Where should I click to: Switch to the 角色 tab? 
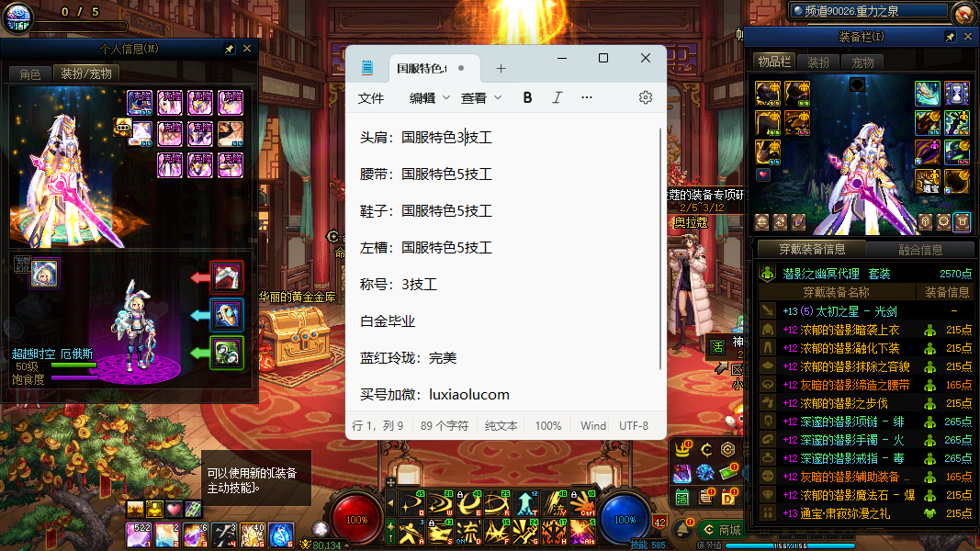coord(29,73)
